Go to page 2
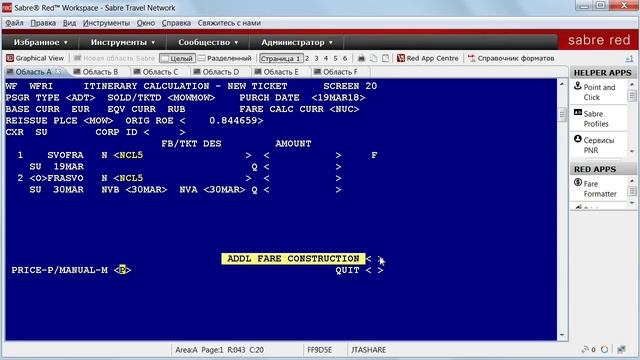This screenshot has height=360, width=640. tap(307, 58)
